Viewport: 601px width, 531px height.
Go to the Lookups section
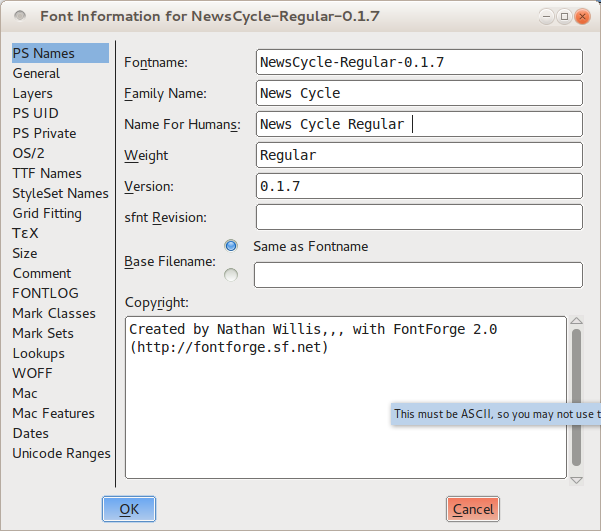click(x=38, y=353)
